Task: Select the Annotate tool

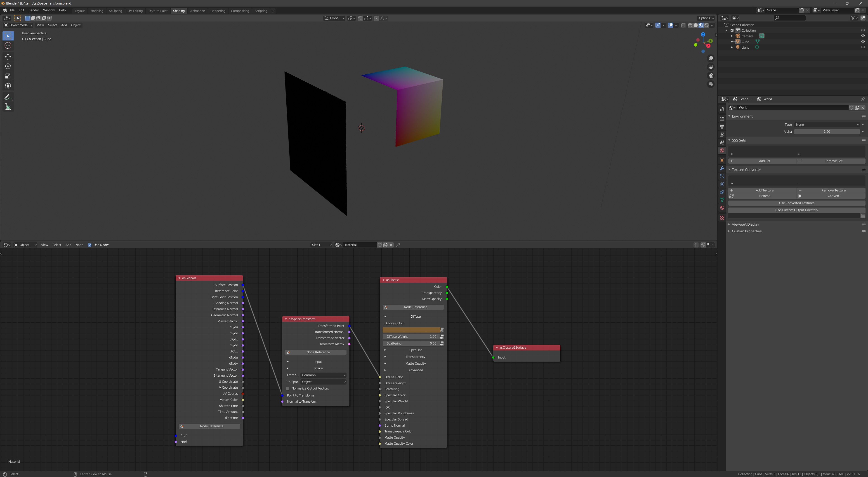Action: [x=8, y=97]
